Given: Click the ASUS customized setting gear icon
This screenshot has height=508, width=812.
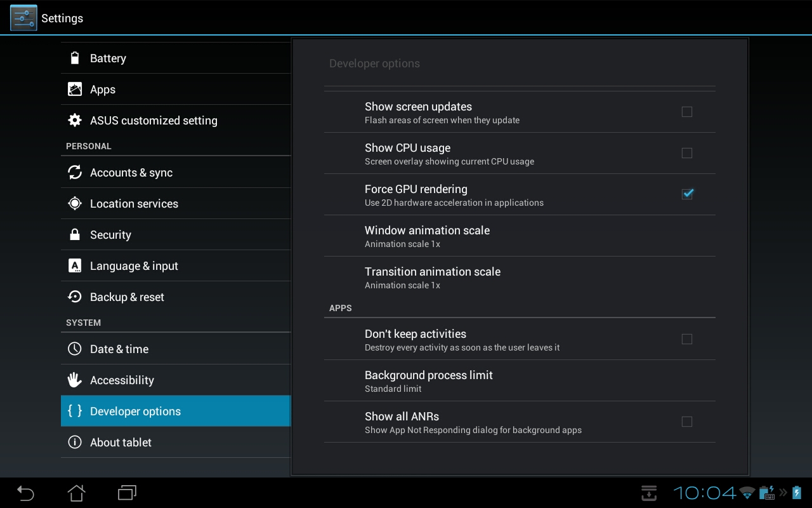Looking at the screenshot, I should click(75, 120).
